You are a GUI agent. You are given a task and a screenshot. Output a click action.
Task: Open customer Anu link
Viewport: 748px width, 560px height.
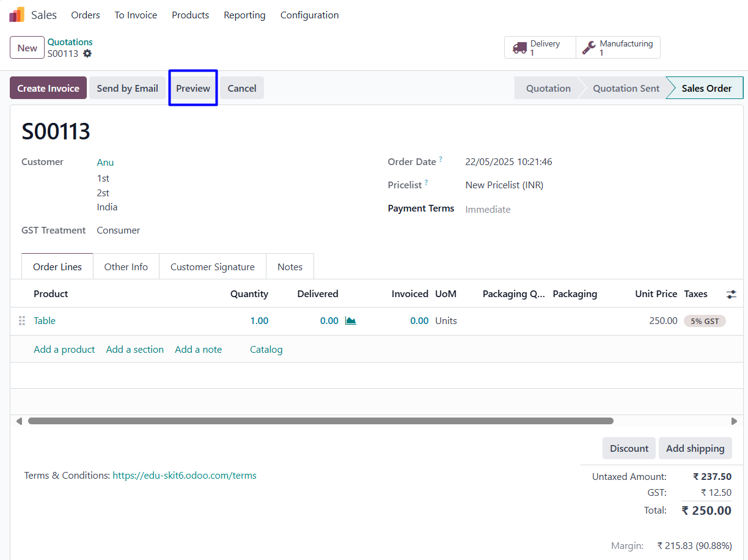pyautogui.click(x=105, y=162)
